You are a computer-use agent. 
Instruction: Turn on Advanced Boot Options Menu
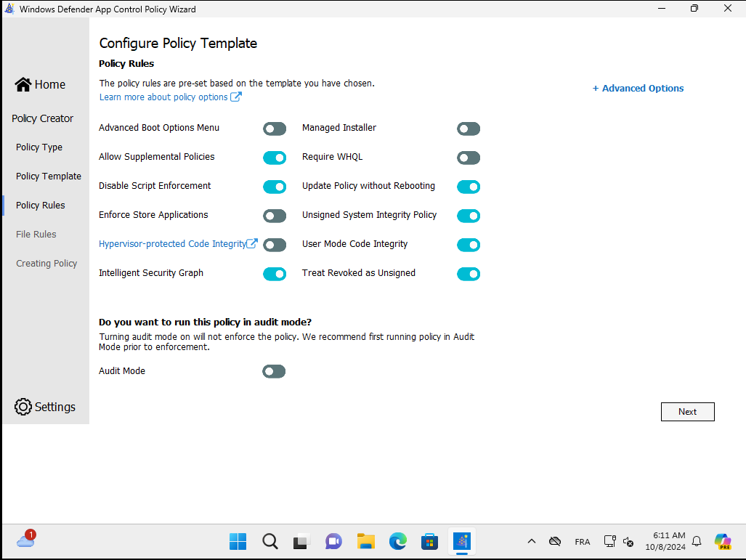coord(275,129)
